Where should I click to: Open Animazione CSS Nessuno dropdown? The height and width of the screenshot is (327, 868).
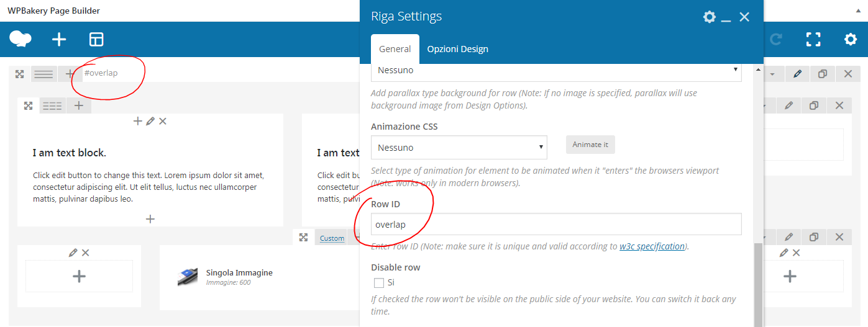(459, 148)
